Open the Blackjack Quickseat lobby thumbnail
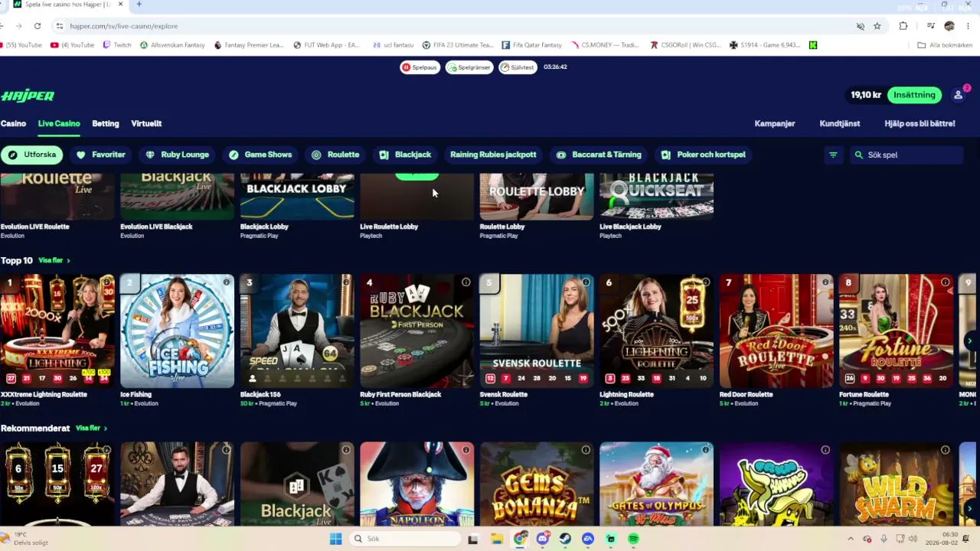980x551 pixels. (x=657, y=197)
